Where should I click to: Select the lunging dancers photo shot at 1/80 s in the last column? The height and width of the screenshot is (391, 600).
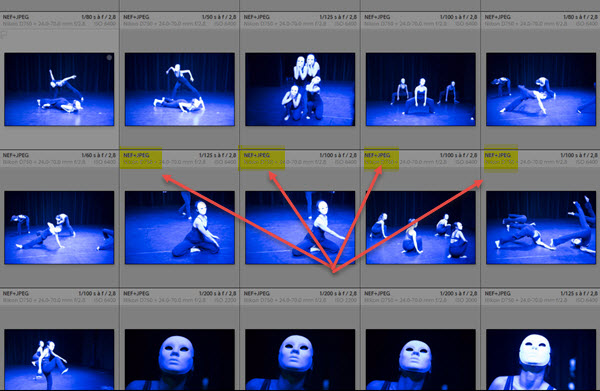point(541,89)
